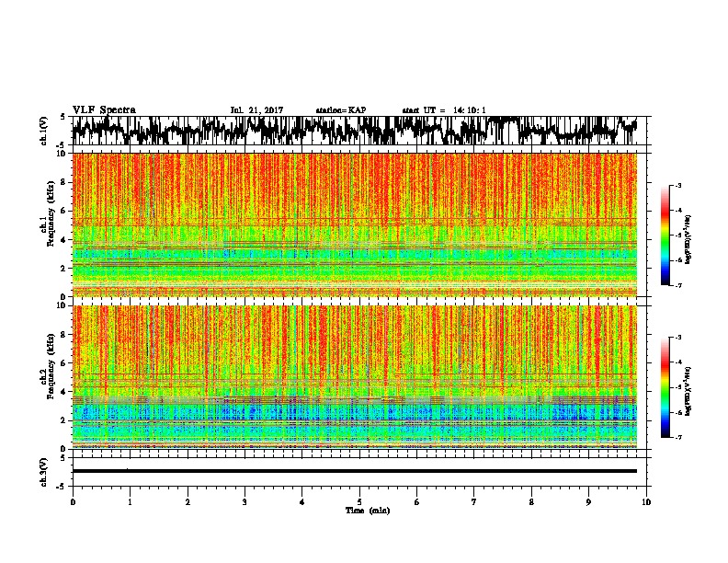Click the ch.2 spectrogram color bar

click(665, 387)
